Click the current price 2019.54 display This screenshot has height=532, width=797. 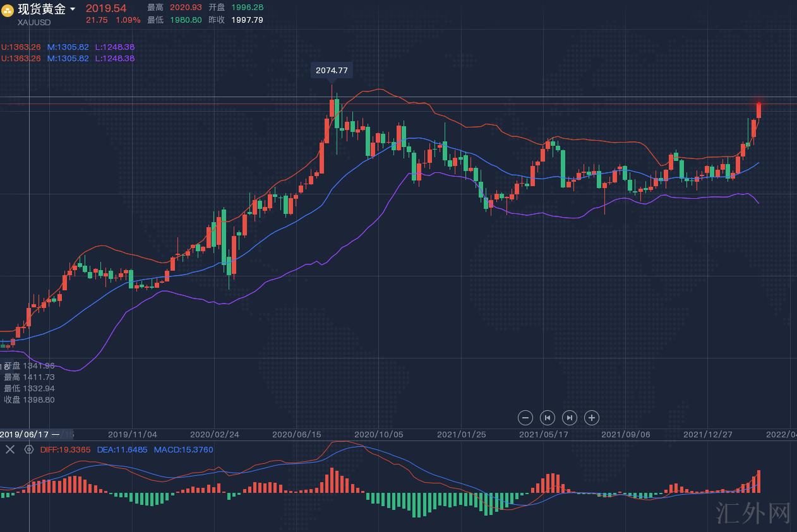(x=106, y=8)
